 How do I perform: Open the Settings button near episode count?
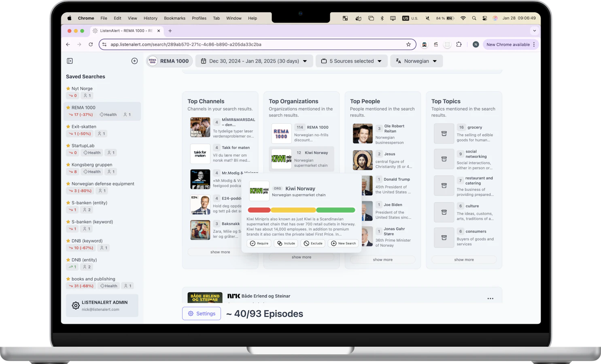pos(202,313)
